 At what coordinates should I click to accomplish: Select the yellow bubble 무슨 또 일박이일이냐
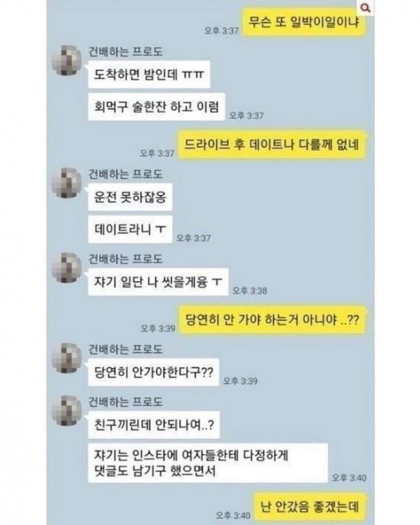304,22
